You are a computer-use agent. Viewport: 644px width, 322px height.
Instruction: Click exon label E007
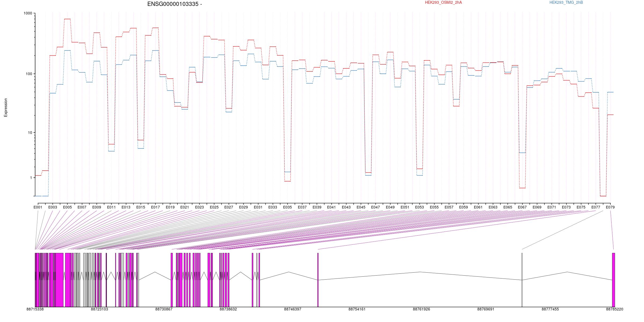click(x=82, y=207)
